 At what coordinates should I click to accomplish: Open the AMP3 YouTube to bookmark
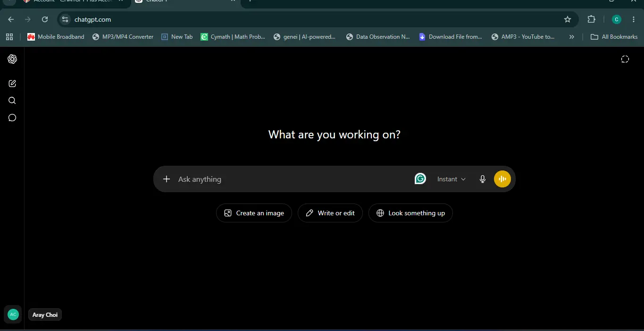pyautogui.click(x=523, y=36)
